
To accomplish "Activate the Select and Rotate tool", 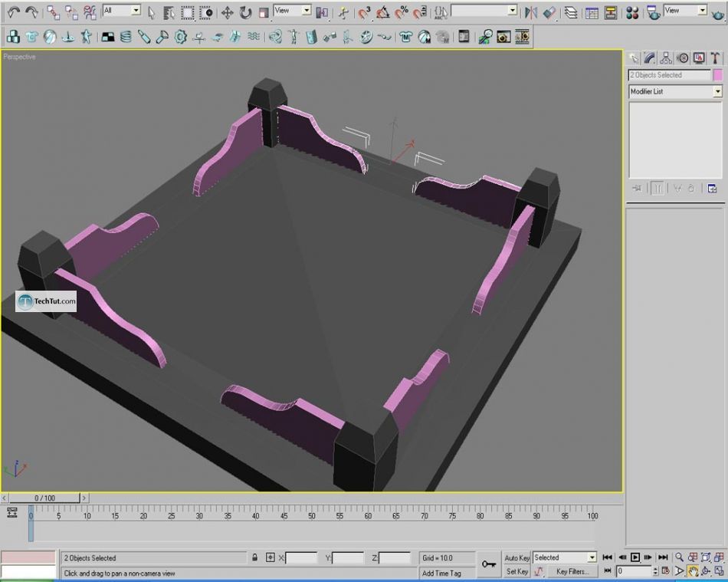I will click(245, 12).
